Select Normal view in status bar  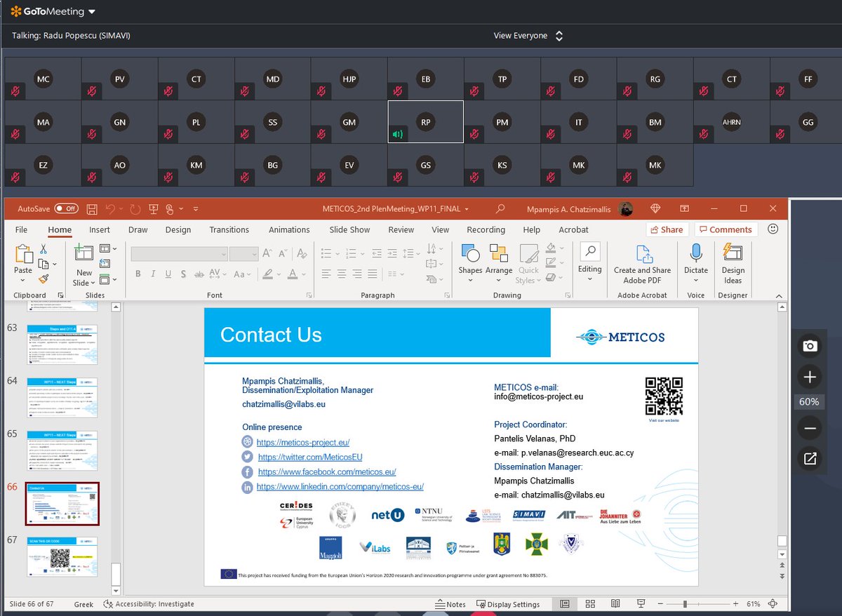coord(565,604)
